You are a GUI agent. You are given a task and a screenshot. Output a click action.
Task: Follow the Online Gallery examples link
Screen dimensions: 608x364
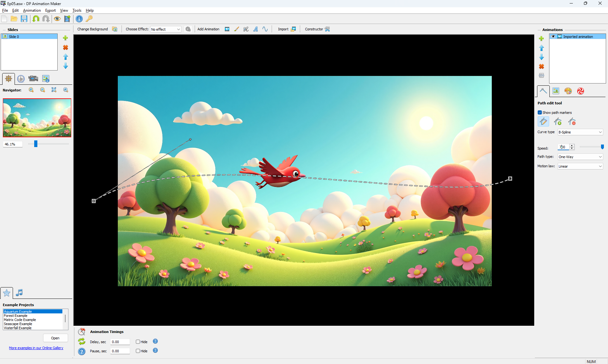[36, 348]
